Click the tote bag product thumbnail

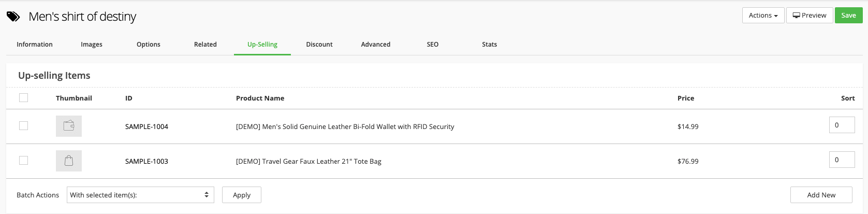click(x=69, y=161)
